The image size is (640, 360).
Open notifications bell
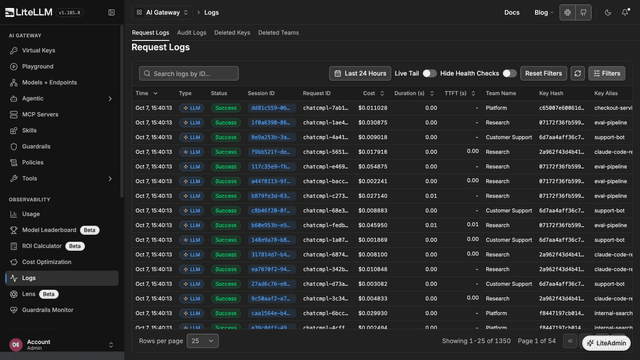625,13
